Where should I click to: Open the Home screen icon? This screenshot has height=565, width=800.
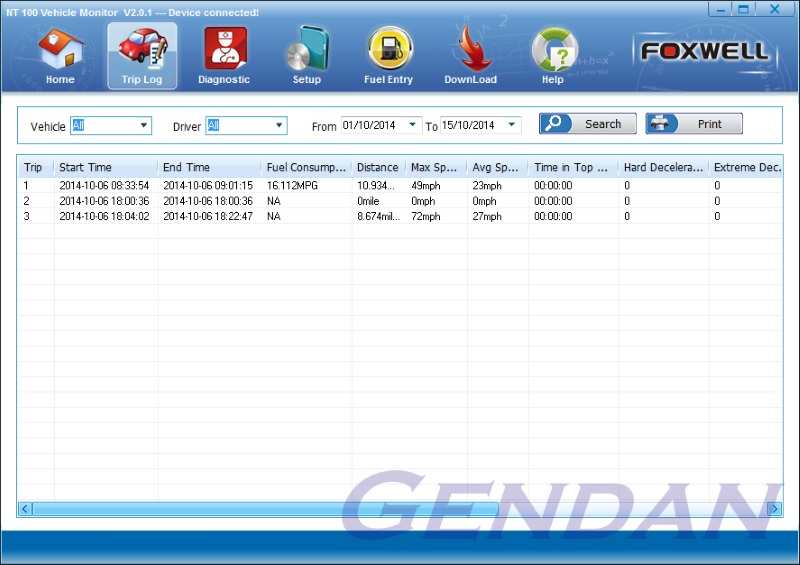(x=60, y=51)
